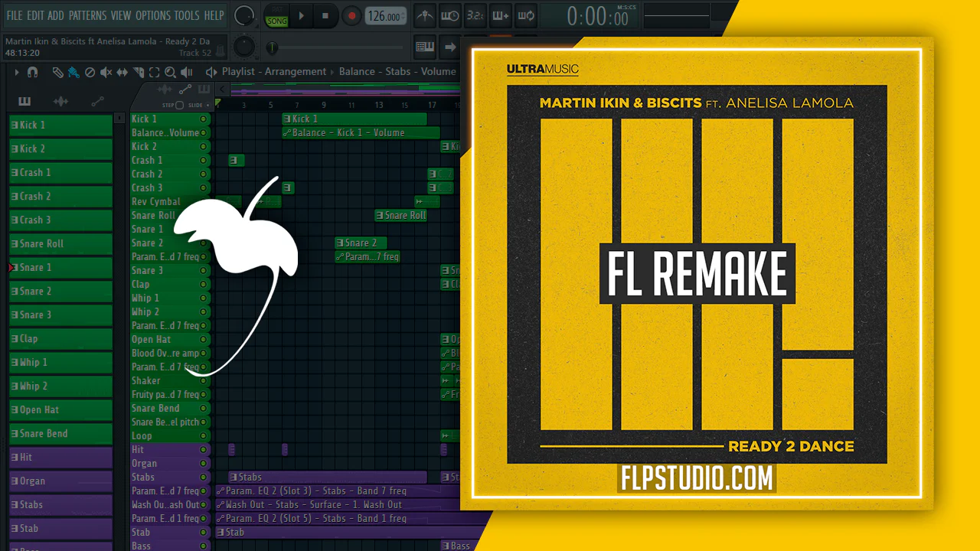This screenshot has height=551, width=980.
Task: Click the speaker icon before Playlist title
Action: tap(211, 72)
